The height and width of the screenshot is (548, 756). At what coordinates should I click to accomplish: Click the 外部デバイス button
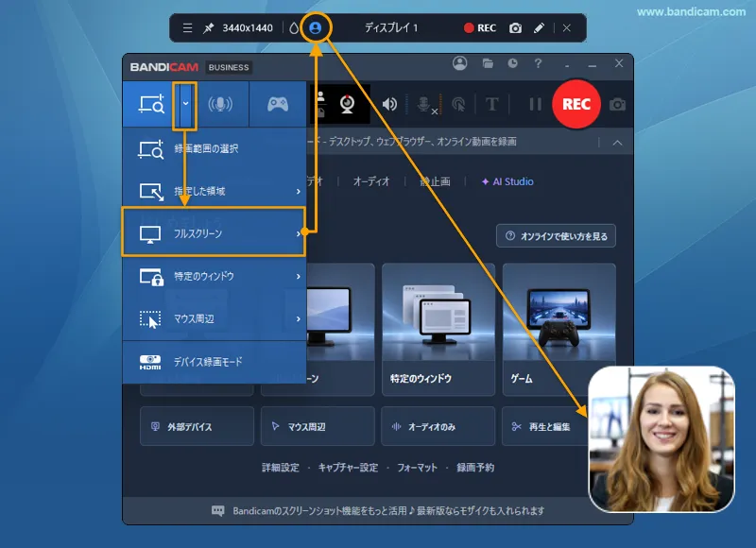(x=197, y=426)
